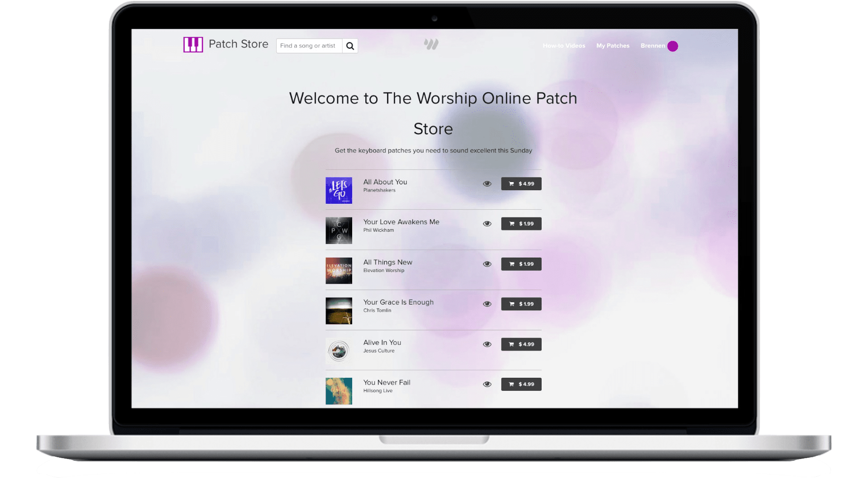This screenshot has width=868, height=488.
Task: Preview Your Love Awakens Me with eye icon
Action: (487, 224)
